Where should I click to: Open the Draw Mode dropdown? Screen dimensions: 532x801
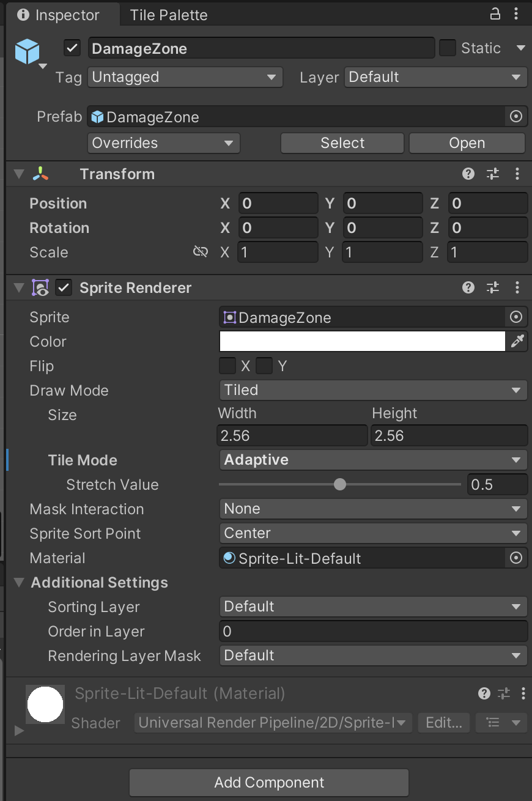pos(373,390)
